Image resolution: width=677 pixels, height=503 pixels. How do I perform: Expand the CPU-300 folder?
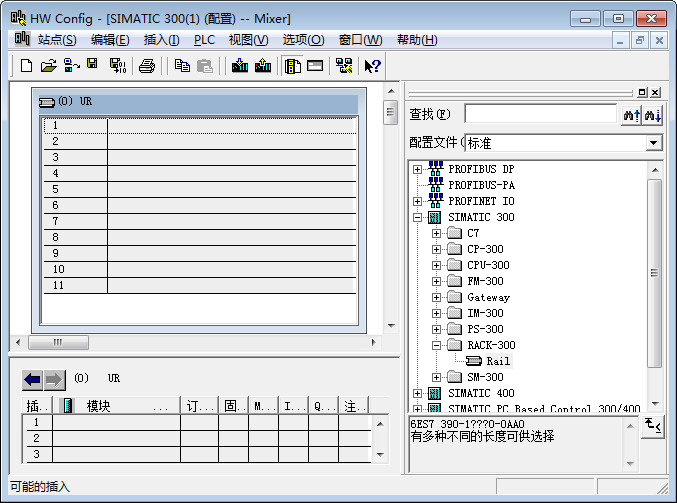tap(436, 265)
